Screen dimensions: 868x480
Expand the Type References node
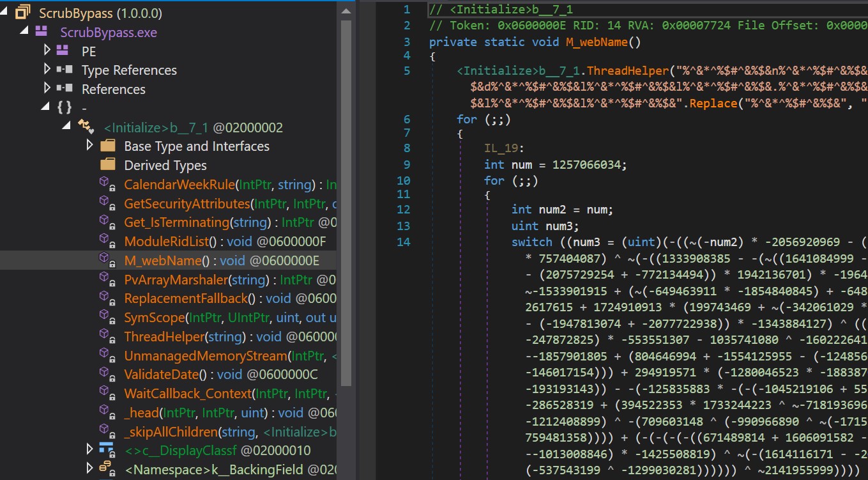point(47,69)
